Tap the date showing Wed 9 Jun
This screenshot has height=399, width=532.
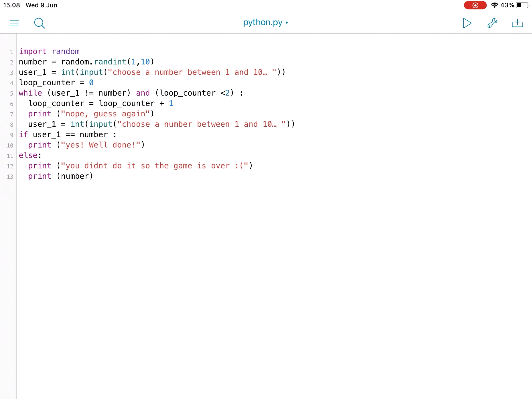pos(41,5)
